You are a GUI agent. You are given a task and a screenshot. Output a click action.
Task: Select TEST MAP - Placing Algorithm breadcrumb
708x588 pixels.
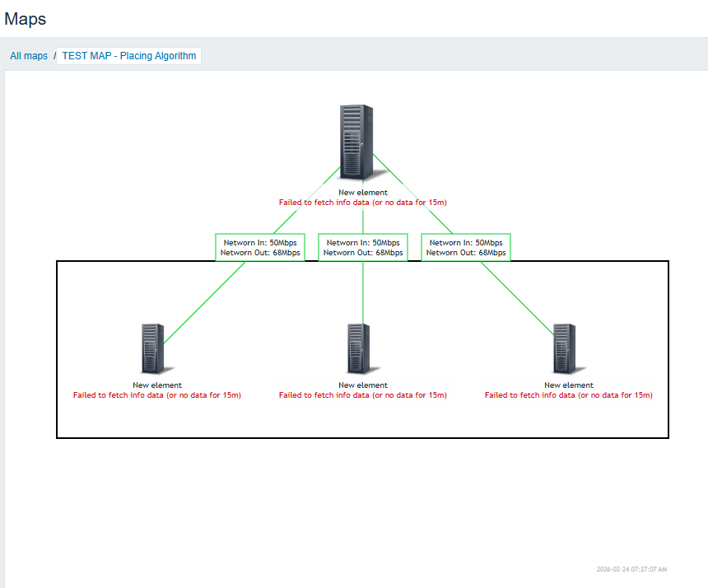[129, 56]
